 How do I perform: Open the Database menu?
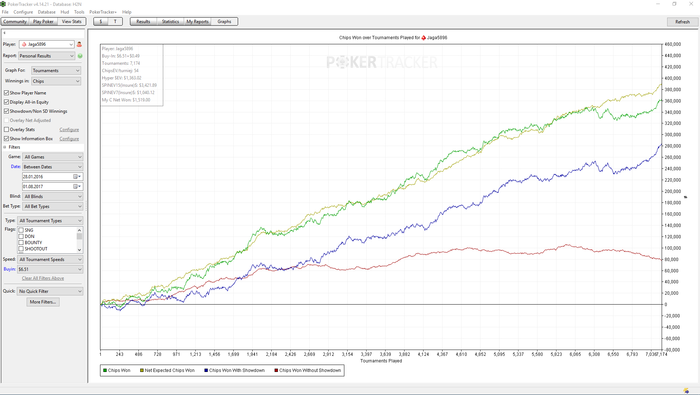tap(46, 12)
